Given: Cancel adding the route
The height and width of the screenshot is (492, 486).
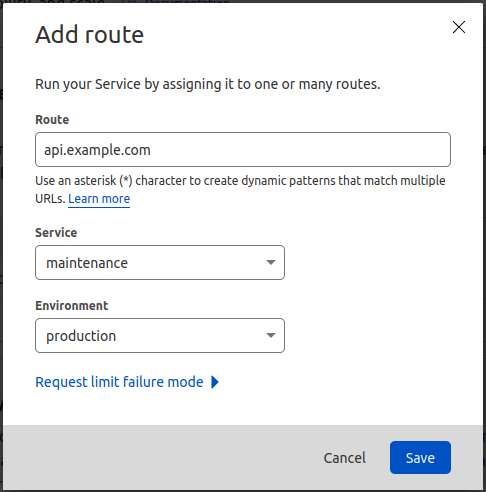Looking at the screenshot, I should [345, 458].
